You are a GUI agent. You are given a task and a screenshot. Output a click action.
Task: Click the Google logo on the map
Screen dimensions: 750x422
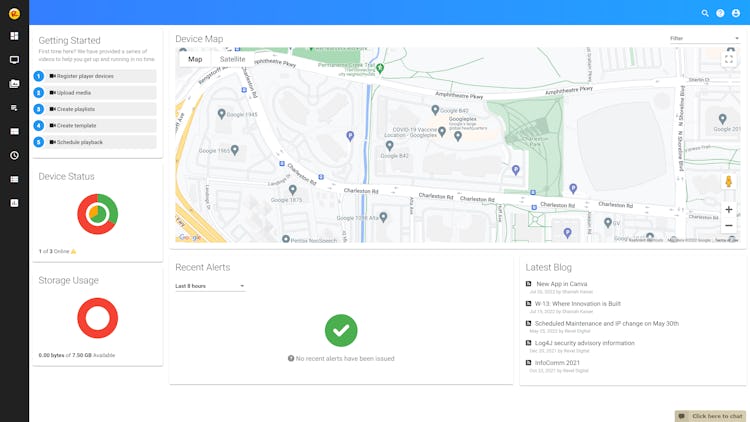[189, 237]
